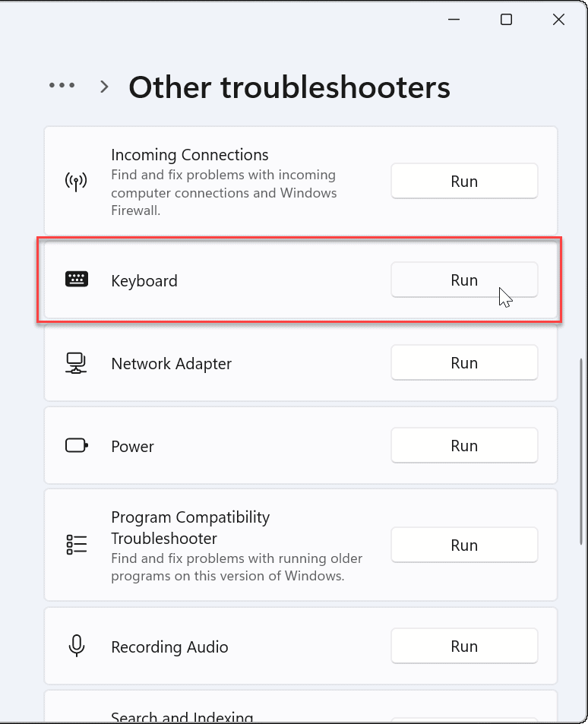Click the breadcrumb chevron arrow

coord(105,87)
